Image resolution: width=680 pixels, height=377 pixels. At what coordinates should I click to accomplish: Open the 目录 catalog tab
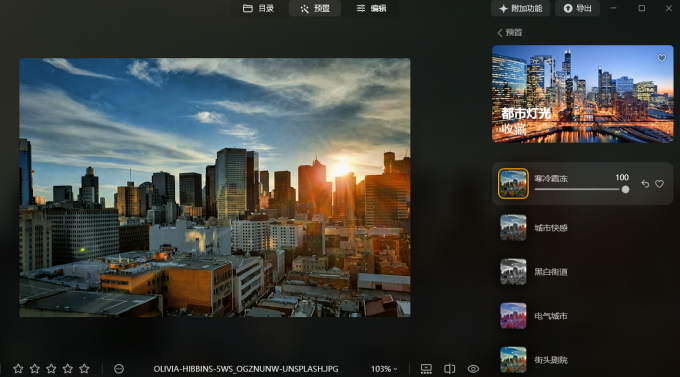(258, 8)
